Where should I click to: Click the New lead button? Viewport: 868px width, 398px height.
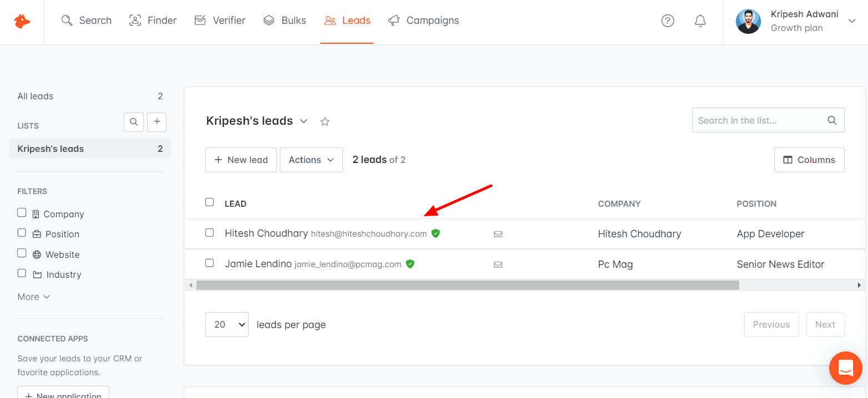pyautogui.click(x=241, y=160)
